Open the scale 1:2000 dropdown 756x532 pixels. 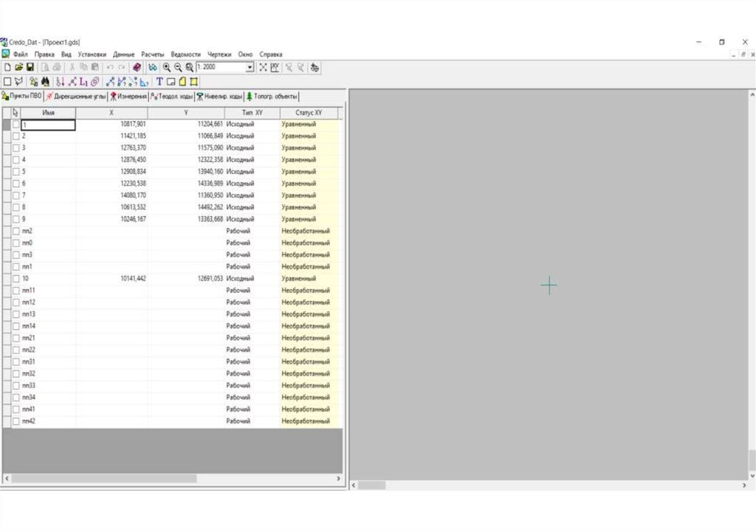[x=250, y=67]
